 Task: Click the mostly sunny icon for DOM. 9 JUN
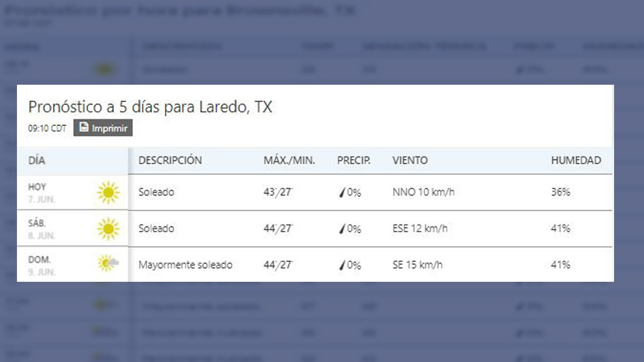(108, 263)
